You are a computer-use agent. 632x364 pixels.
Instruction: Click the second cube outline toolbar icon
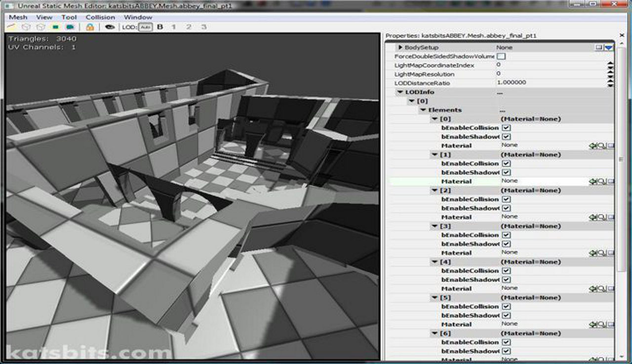pos(41,27)
